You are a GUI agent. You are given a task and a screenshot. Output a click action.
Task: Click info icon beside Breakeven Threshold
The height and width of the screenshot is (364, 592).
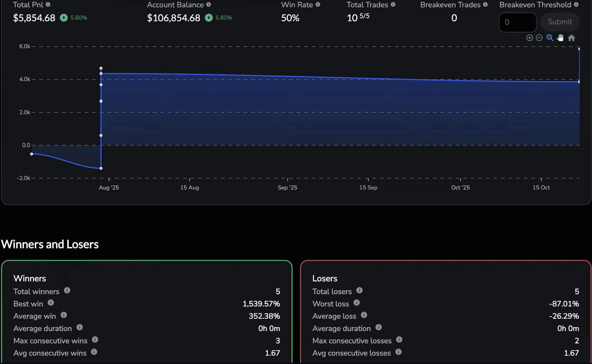coord(576,5)
